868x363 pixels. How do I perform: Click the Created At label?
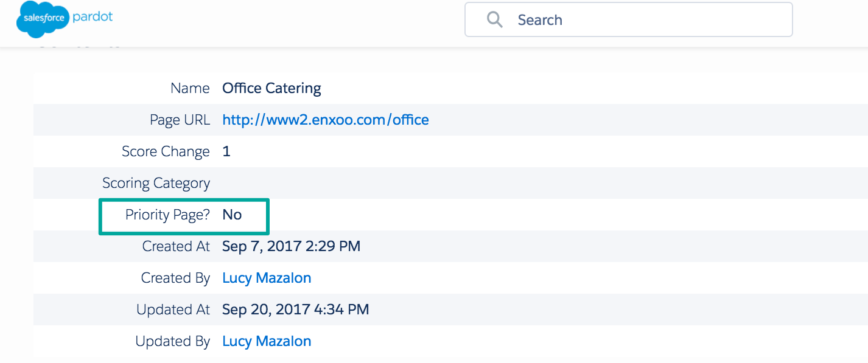point(177,246)
